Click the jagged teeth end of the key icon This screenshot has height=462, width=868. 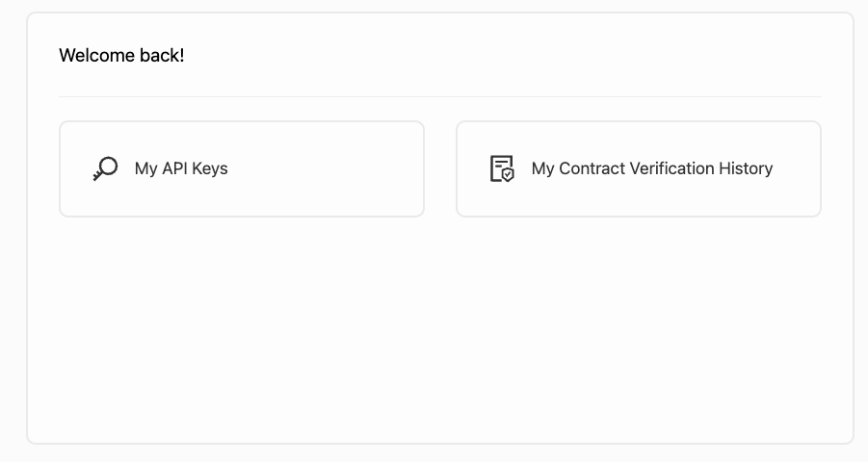[x=96, y=177]
